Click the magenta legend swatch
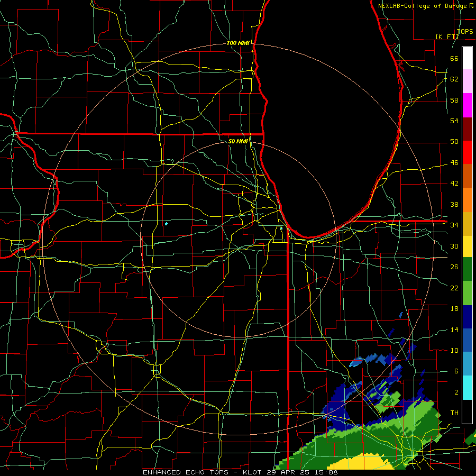The image size is (476, 476). tap(467, 105)
